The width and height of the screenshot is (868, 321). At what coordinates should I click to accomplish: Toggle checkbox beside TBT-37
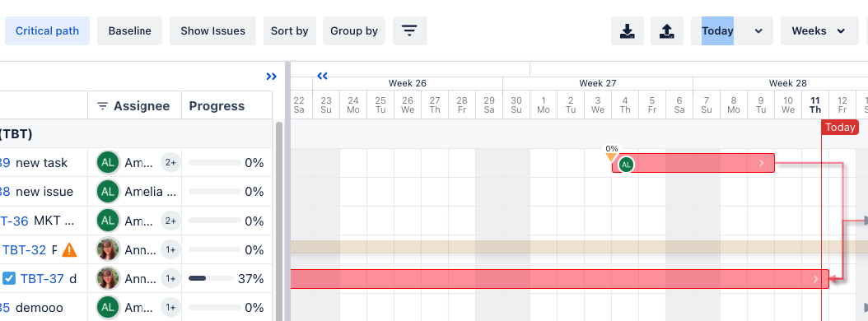[x=9, y=278]
